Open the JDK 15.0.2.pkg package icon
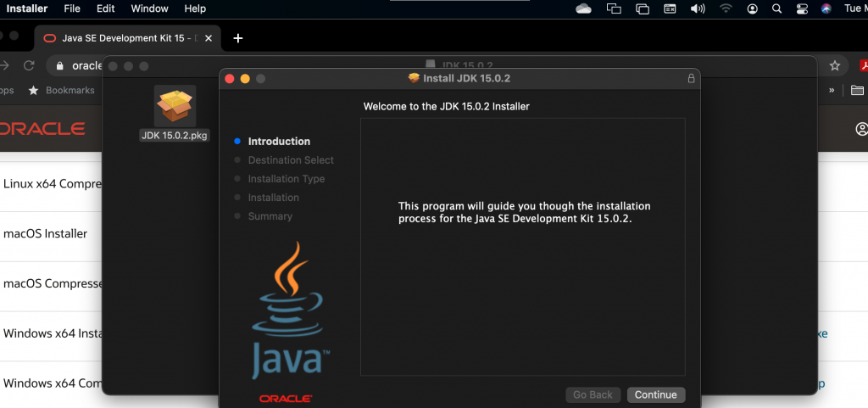The width and height of the screenshot is (868, 408). (175, 106)
